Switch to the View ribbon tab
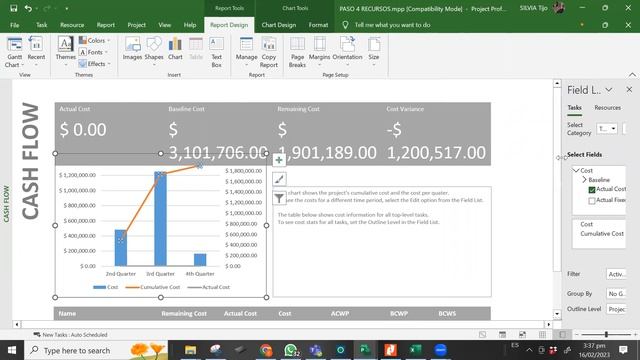Viewport: 640px width, 360px height. [164, 25]
